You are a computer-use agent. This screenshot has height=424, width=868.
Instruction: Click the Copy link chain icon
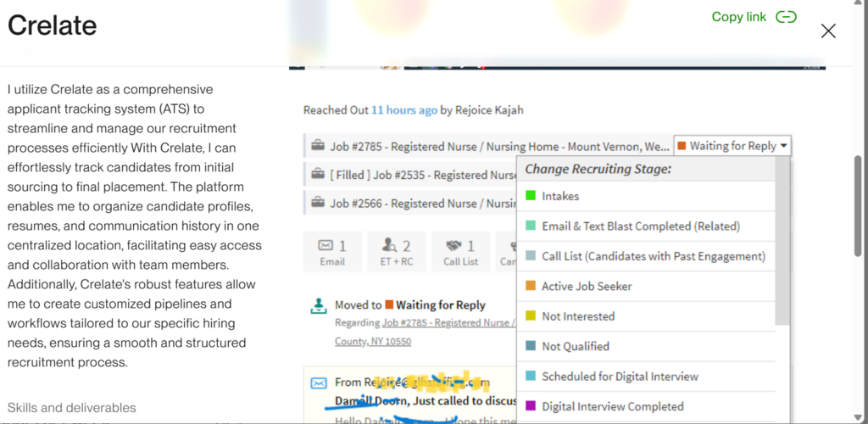786,17
